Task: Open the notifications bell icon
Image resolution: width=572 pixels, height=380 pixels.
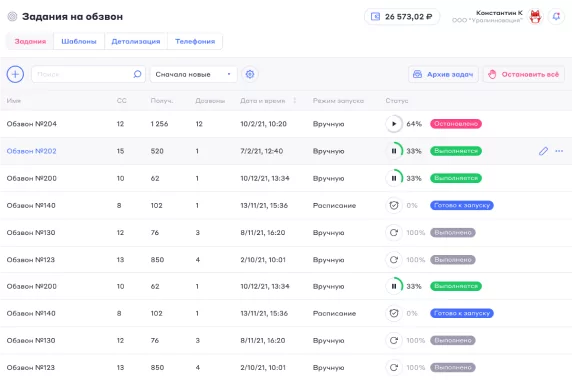Action: coord(556,16)
